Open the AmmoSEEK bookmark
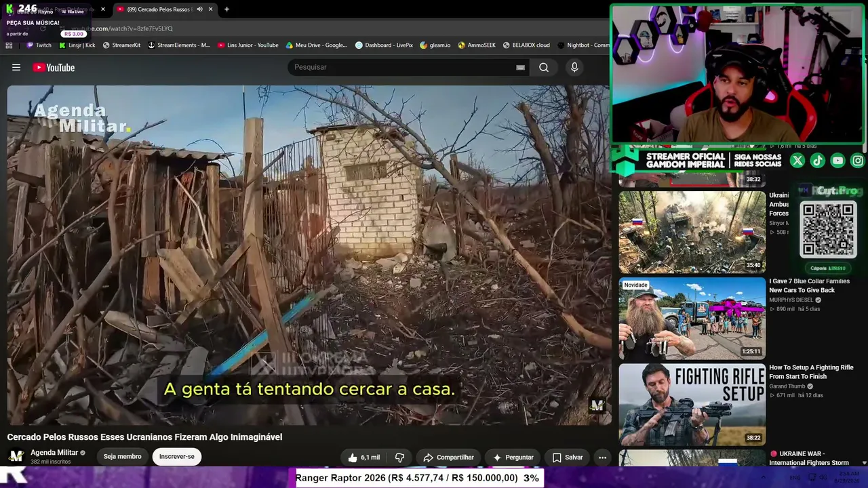The width and height of the screenshot is (868, 488). 477,45
